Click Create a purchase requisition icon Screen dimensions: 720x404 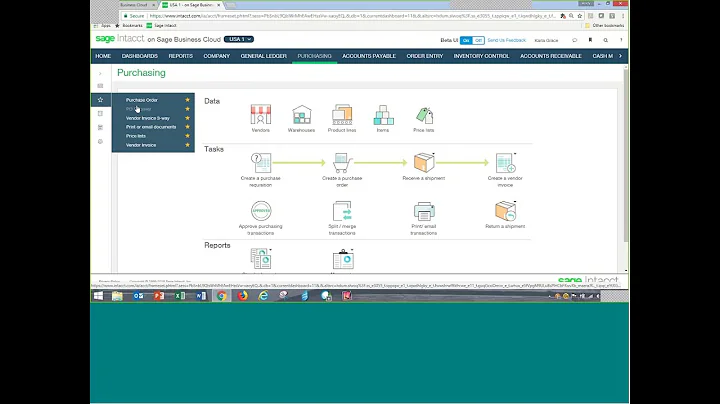click(x=260, y=163)
